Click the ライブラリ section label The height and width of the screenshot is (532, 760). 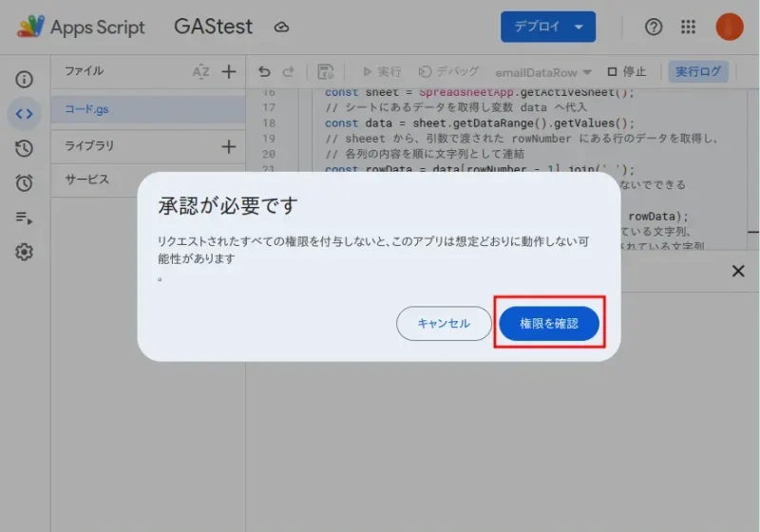(x=89, y=146)
